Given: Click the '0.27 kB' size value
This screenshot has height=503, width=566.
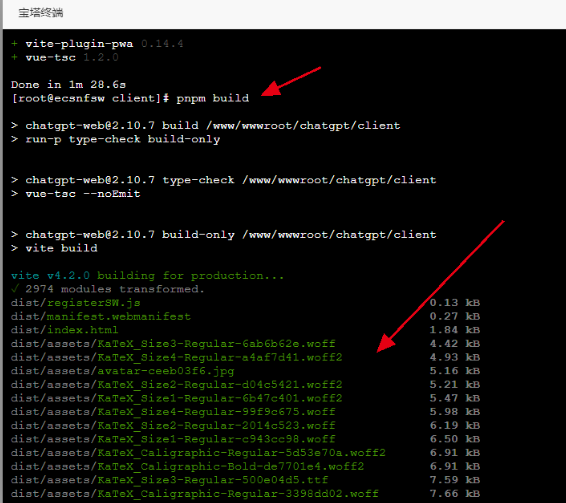Looking at the screenshot, I should [455, 316].
